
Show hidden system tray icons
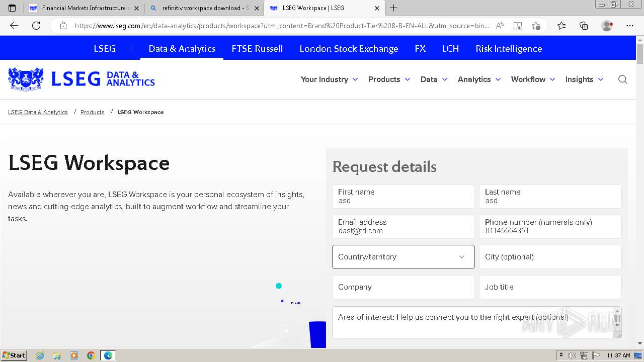561,355
